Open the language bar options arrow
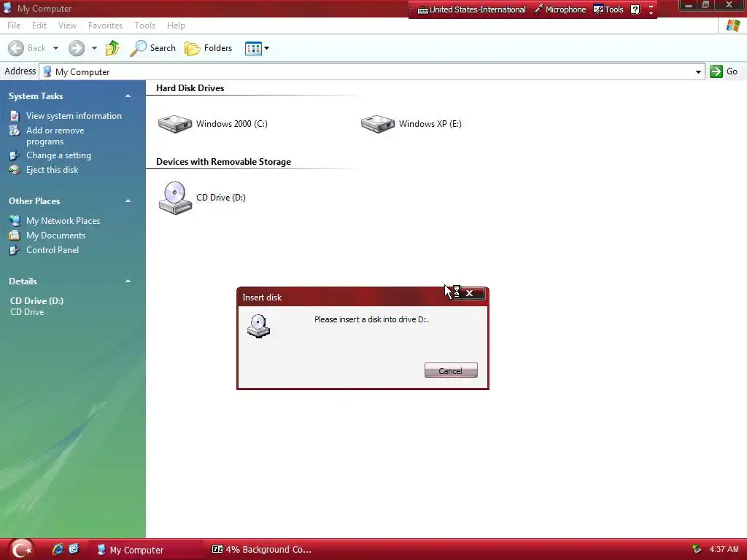This screenshot has height=560, width=747. click(651, 13)
